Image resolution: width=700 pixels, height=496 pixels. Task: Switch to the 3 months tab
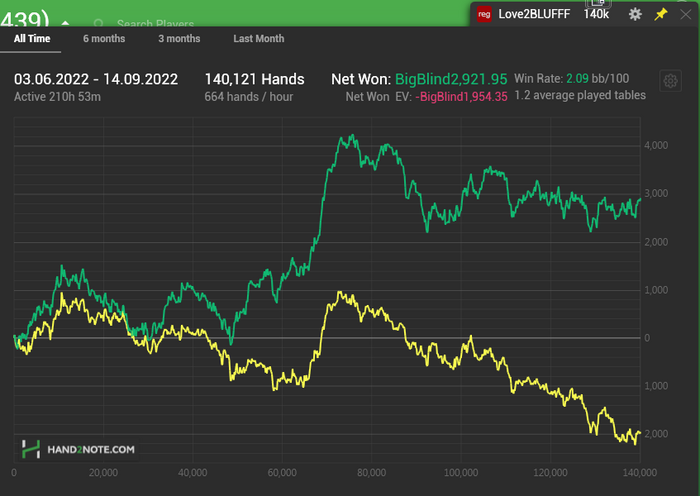point(179,39)
